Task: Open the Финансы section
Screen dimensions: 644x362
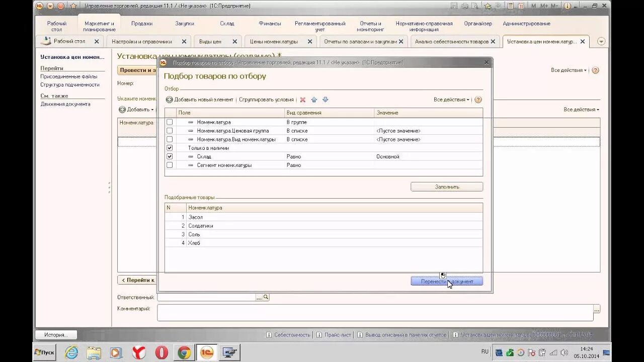Action: pos(270,24)
